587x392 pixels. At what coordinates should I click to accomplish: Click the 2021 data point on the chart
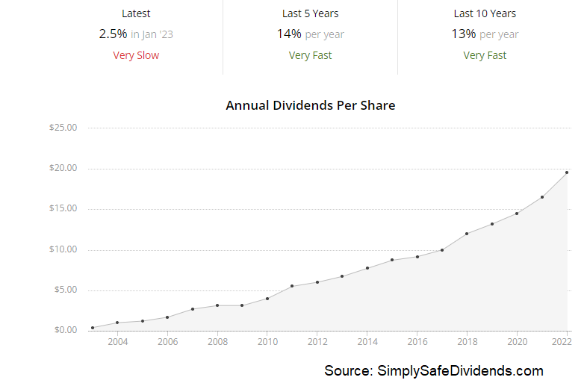pyautogui.click(x=542, y=197)
